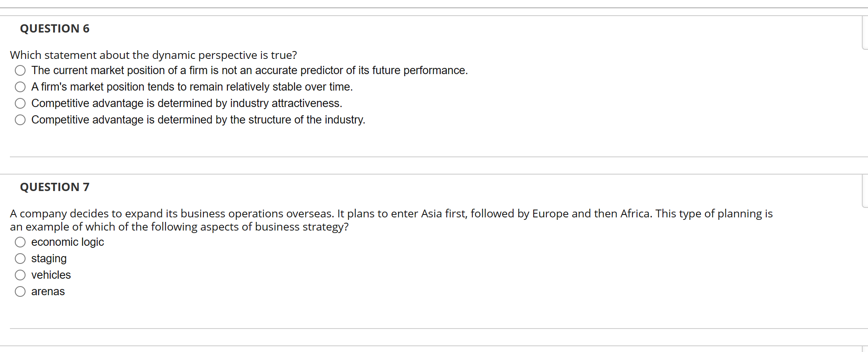868x352 pixels.
Task: Click the Question 6 prompt text about dynamic perspective
Action: (154, 55)
